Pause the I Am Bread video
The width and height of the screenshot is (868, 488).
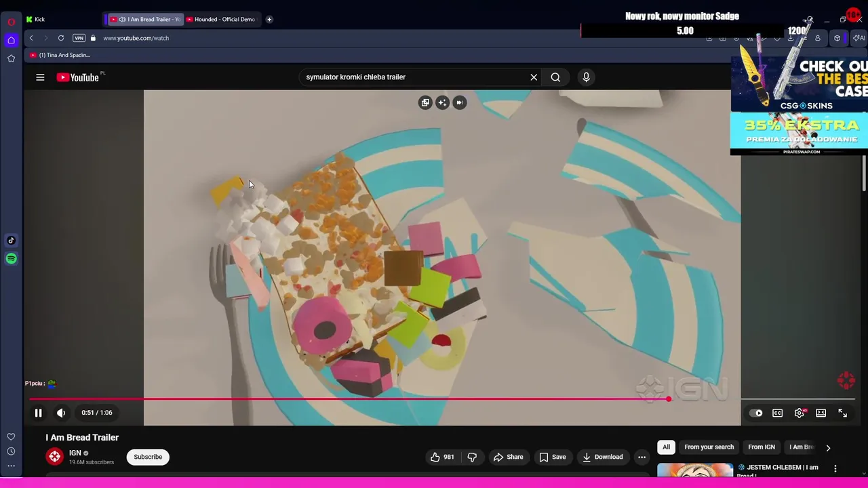pos(38,413)
